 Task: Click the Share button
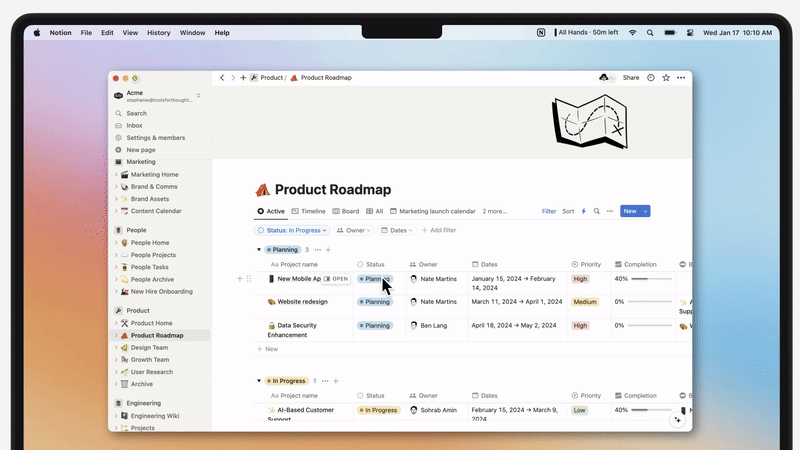631,77
